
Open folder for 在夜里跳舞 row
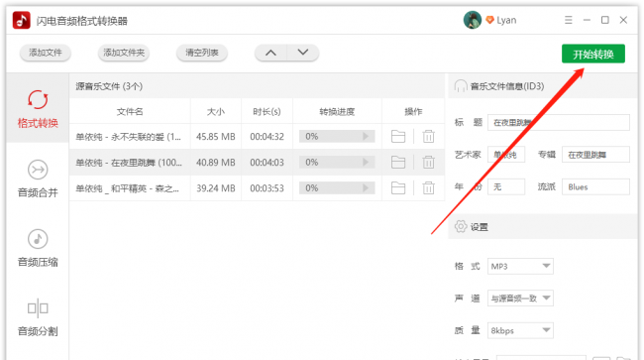point(398,163)
